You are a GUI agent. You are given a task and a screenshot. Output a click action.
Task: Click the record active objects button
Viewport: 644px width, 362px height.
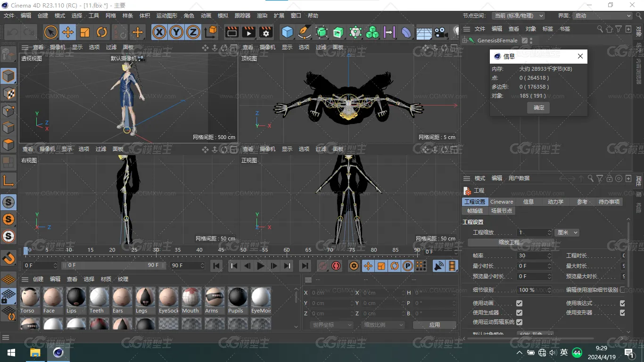(322, 266)
